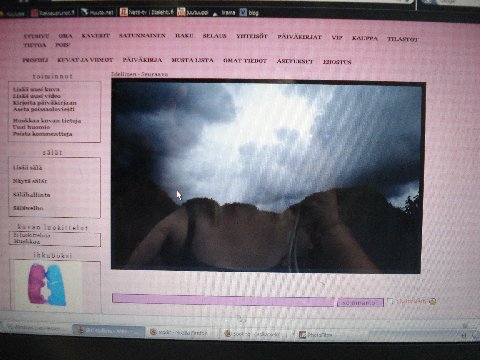Screen dimensions: 480x360
Task: Click the 'Muokkaa kuvan tietoja' link
Action: pyautogui.click(x=47, y=121)
